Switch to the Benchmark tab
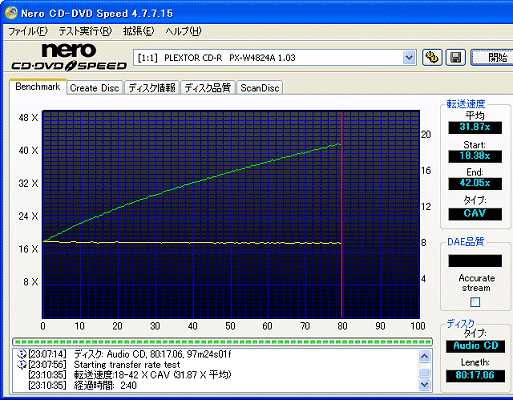This screenshot has width=513, height=400. (38, 87)
